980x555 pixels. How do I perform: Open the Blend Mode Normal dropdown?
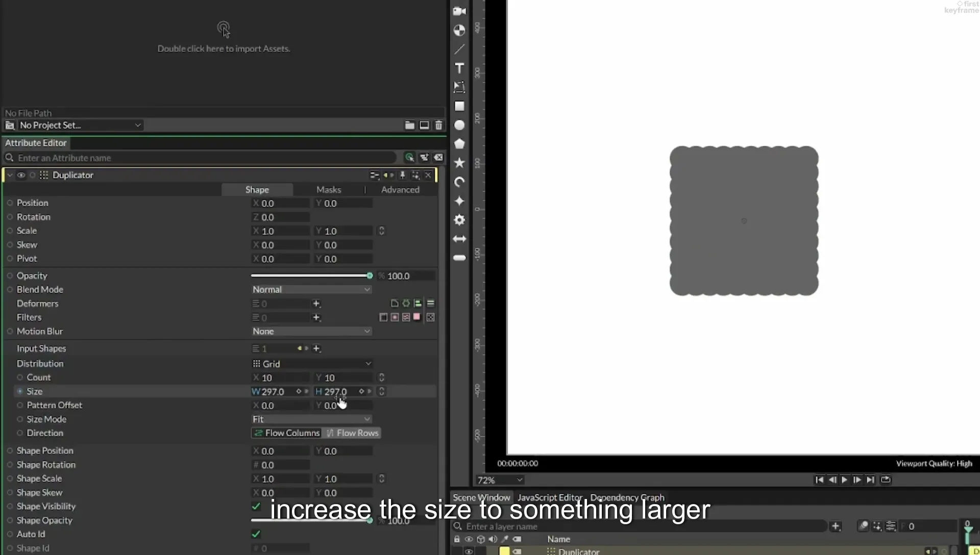pos(311,289)
